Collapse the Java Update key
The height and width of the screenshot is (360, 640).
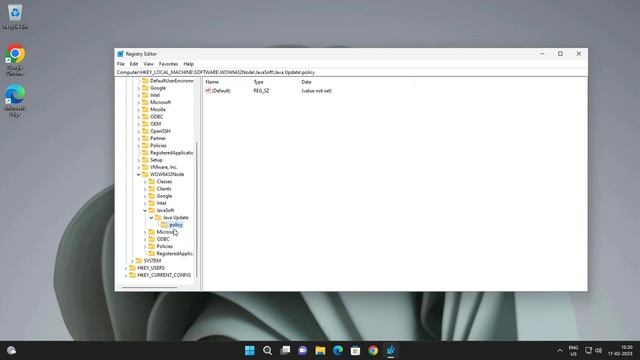(x=151, y=218)
